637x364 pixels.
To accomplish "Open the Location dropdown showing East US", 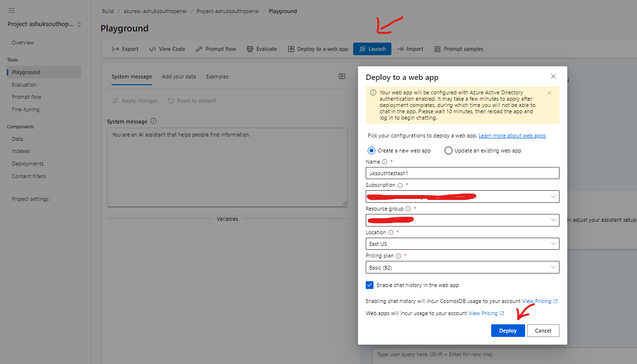I will click(463, 244).
